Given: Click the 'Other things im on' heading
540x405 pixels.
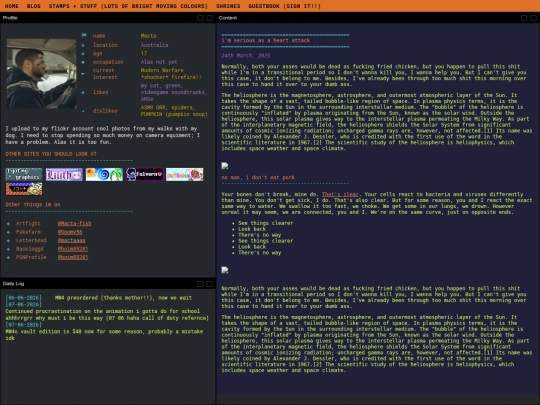Looking at the screenshot, I should pos(33,205).
